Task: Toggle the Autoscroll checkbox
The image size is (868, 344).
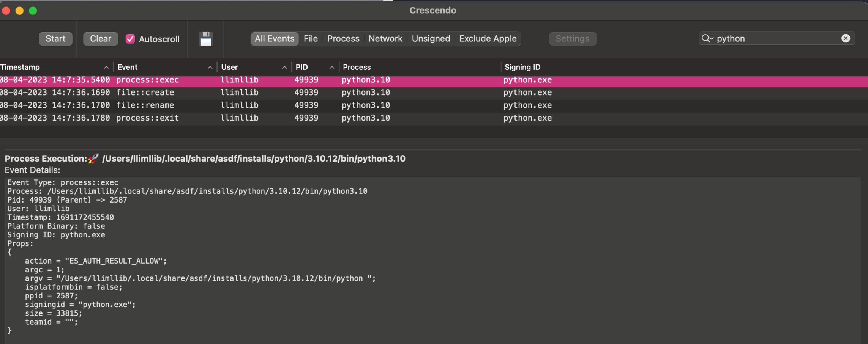Action: (x=130, y=39)
